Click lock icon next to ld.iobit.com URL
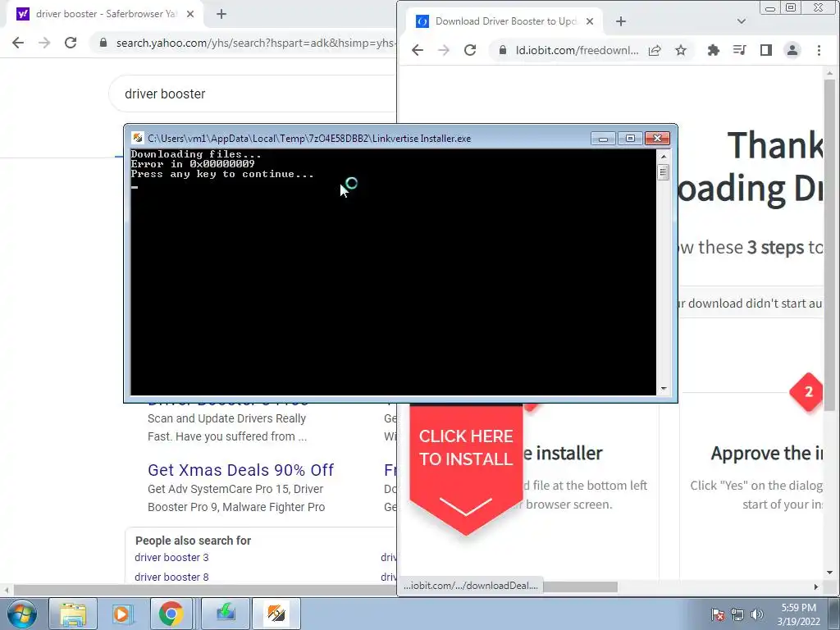 [x=503, y=50]
